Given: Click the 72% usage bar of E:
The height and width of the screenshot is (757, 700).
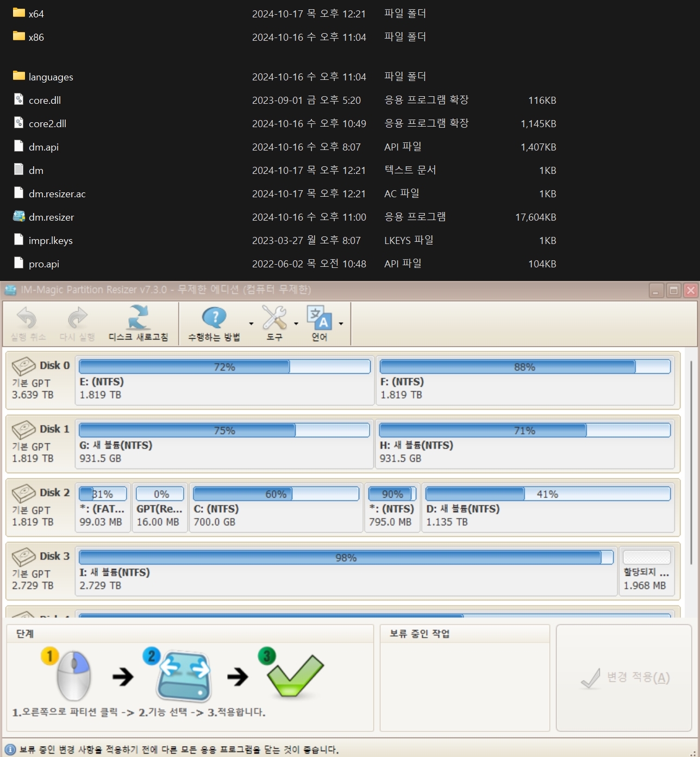Looking at the screenshot, I should pos(224,367).
